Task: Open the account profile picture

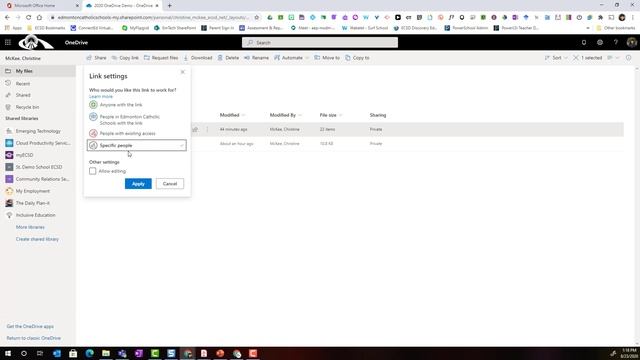Action: tap(631, 42)
